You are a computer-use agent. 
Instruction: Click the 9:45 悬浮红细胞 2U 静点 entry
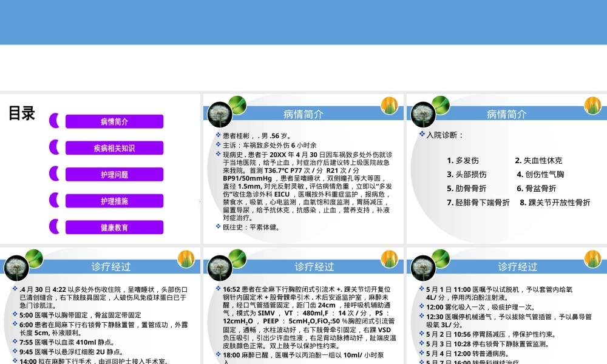[x=71, y=352]
